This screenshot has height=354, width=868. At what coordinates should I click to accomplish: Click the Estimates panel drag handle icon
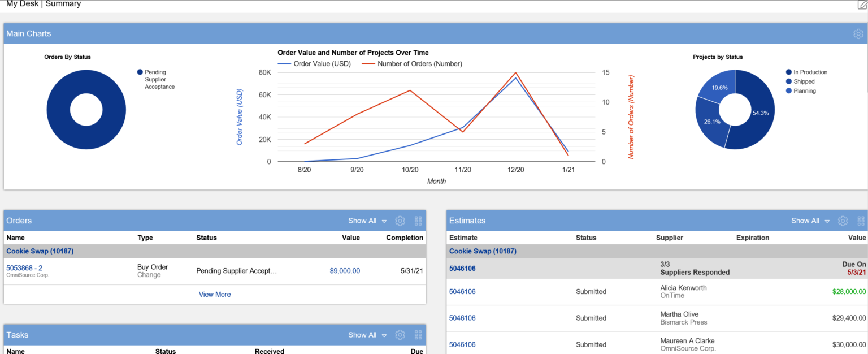[x=861, y=221]
